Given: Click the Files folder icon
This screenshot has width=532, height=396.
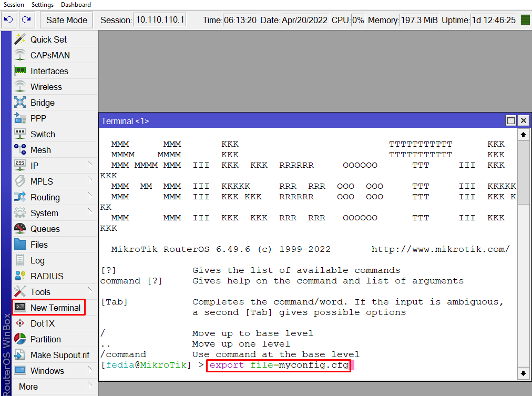Looking at the screenshot, I should coord(20,245).
